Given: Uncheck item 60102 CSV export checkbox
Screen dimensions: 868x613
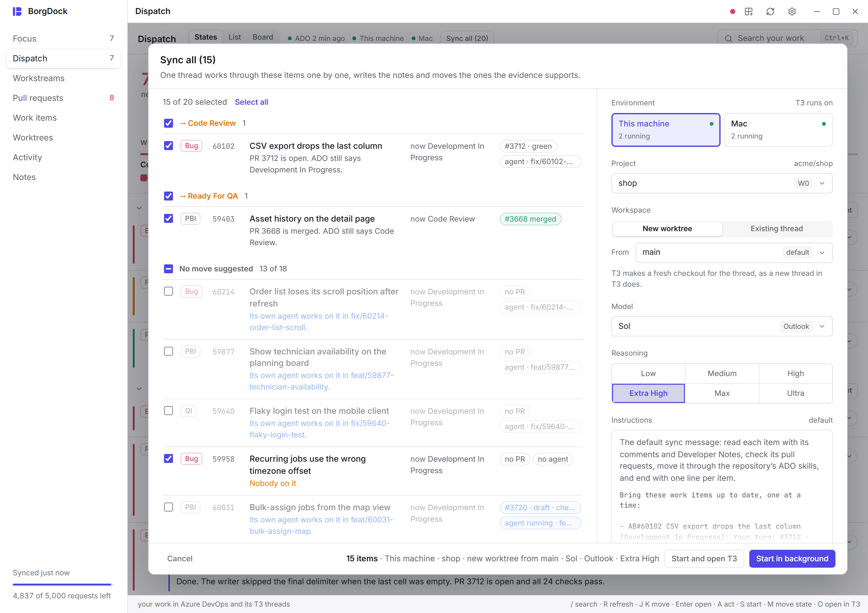Looking at the screenshot, I should (x=168, y=146).
